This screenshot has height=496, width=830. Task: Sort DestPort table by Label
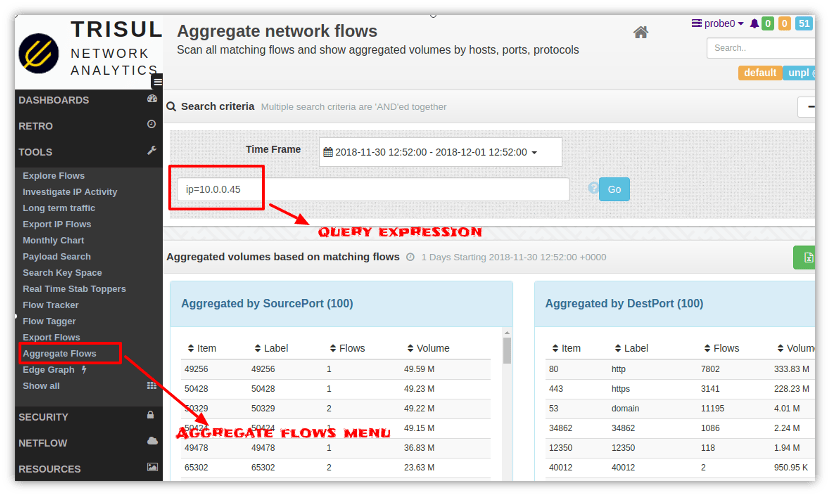631,348
